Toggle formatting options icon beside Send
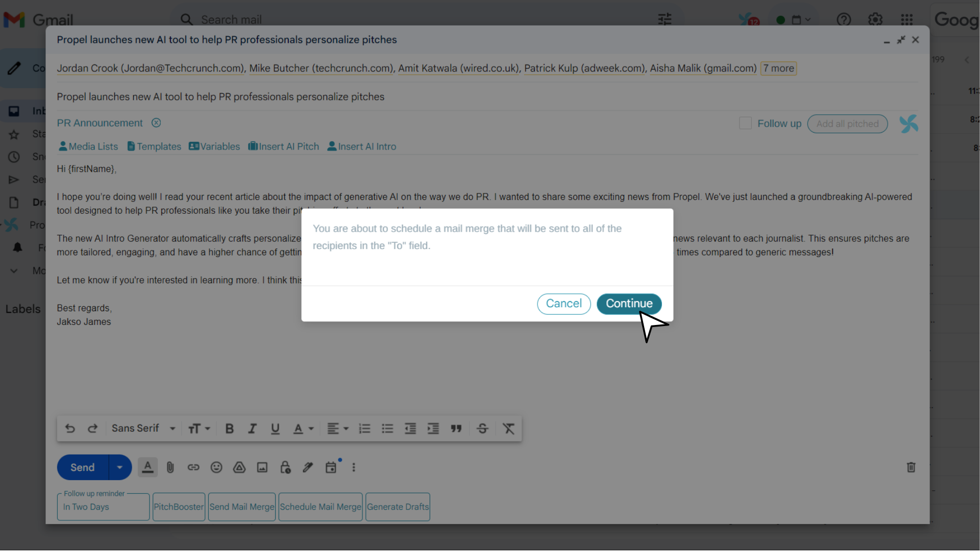The image size is (980, 551). tap(148, 467)
